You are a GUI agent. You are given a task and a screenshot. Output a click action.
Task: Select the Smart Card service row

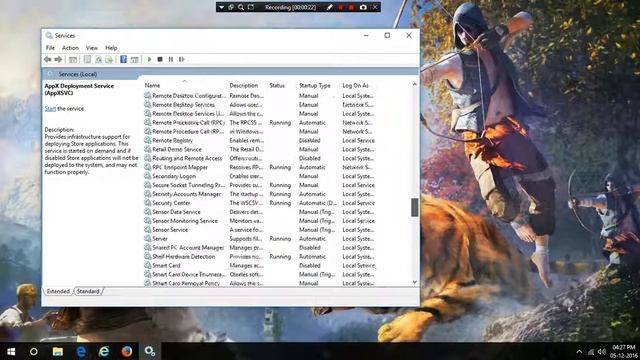260,266
